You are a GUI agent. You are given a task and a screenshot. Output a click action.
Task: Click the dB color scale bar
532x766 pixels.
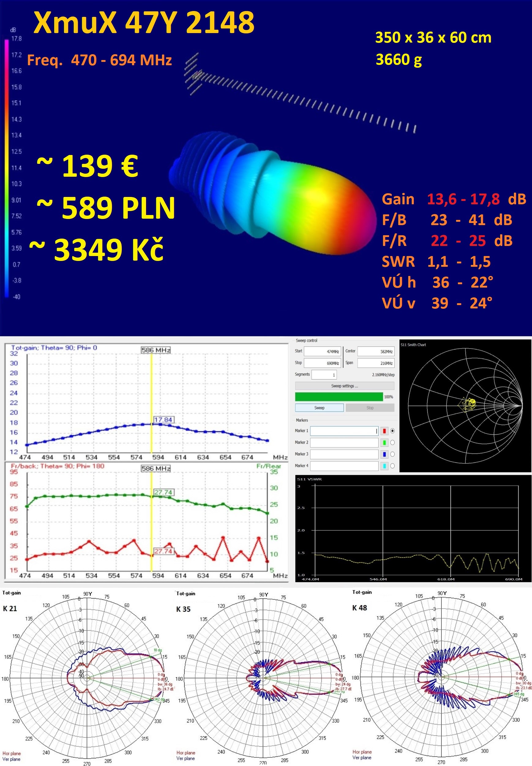(x=6, y=168)
